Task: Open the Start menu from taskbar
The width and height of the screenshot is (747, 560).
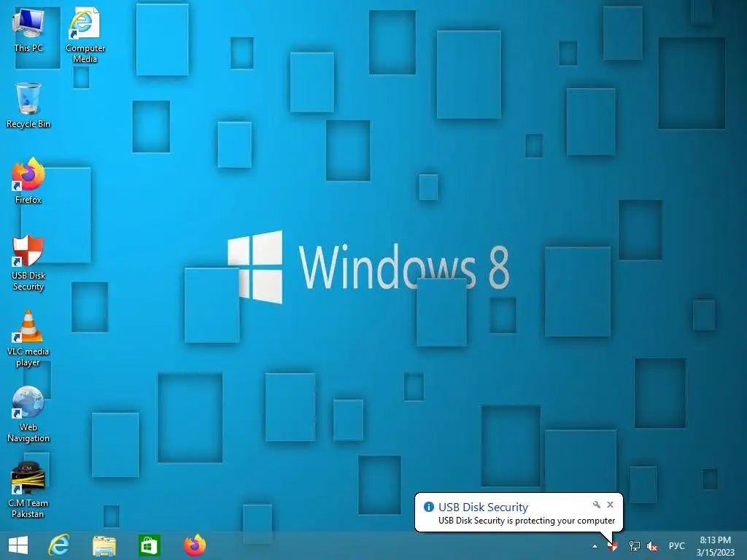Action: pos(18,545)
